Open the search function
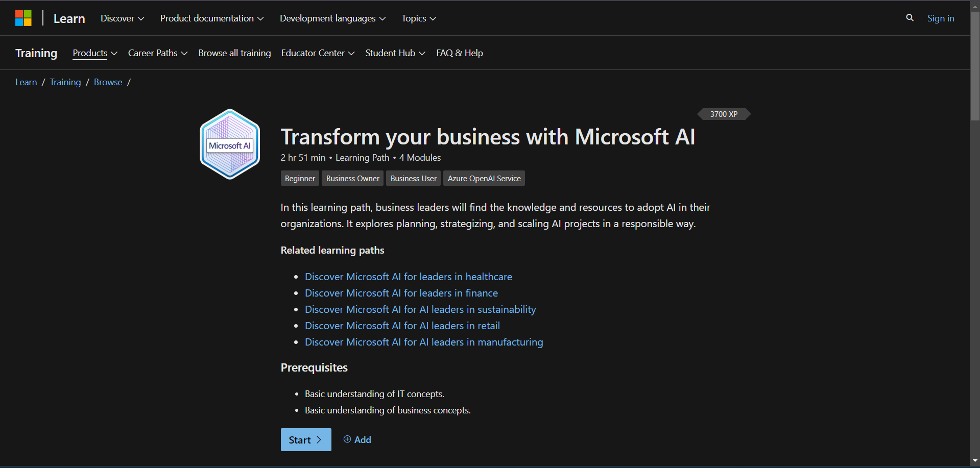 tap(910, 17)
